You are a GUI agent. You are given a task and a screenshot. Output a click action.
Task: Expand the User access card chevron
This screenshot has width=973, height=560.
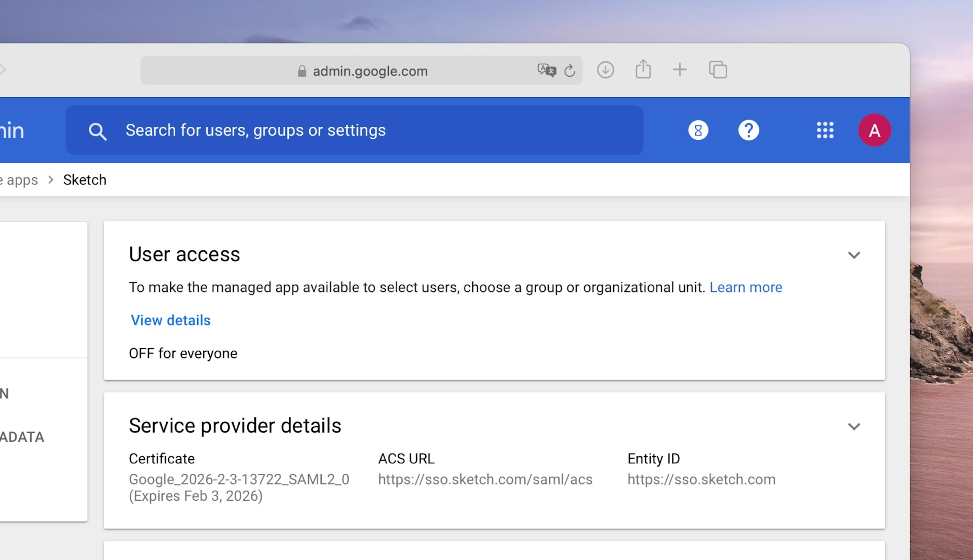pos(854,255)
